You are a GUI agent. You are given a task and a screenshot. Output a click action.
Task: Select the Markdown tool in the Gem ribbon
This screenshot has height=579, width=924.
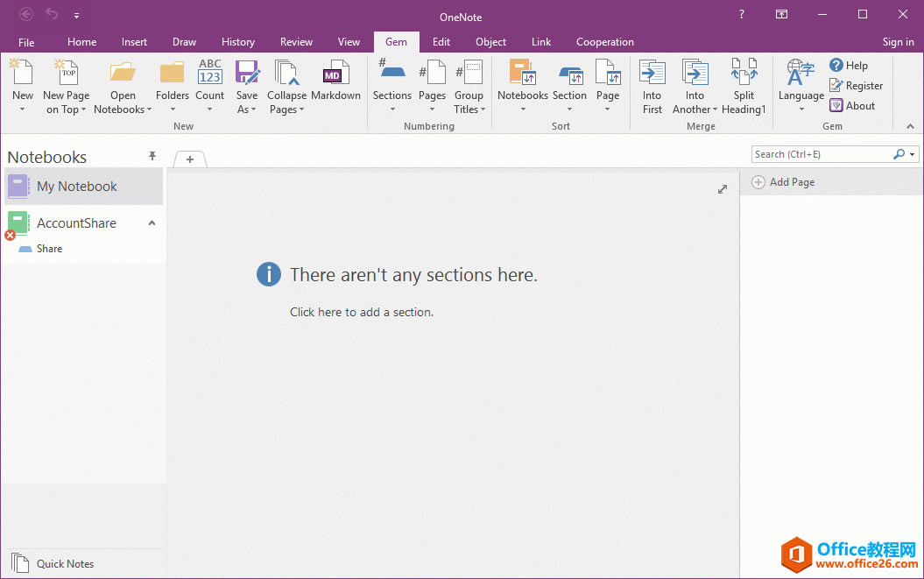pos(335,85)
